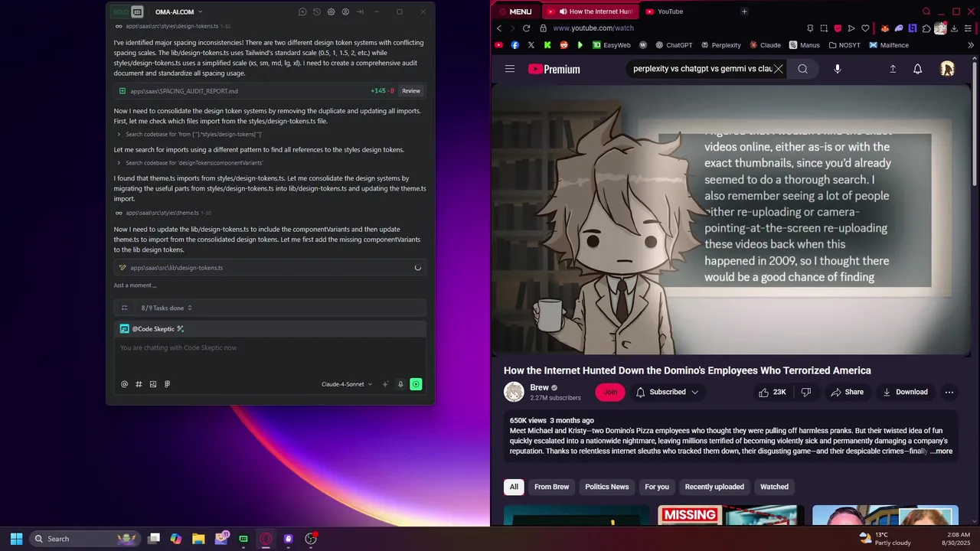Open the Perplexity bookmark

[x=721, y=45]
